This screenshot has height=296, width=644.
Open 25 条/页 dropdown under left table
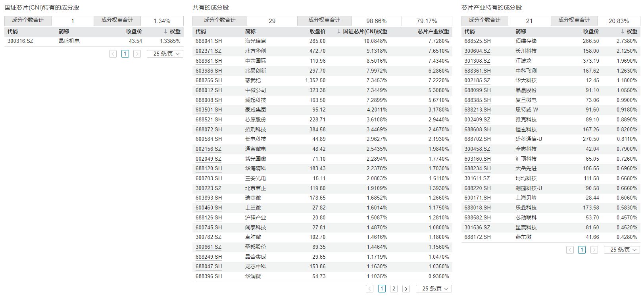coord(165,54)
